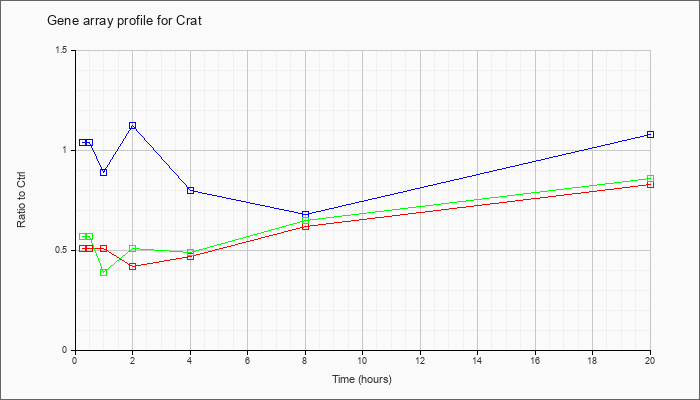Click the Ratio to Ctrl axis label

21,199
